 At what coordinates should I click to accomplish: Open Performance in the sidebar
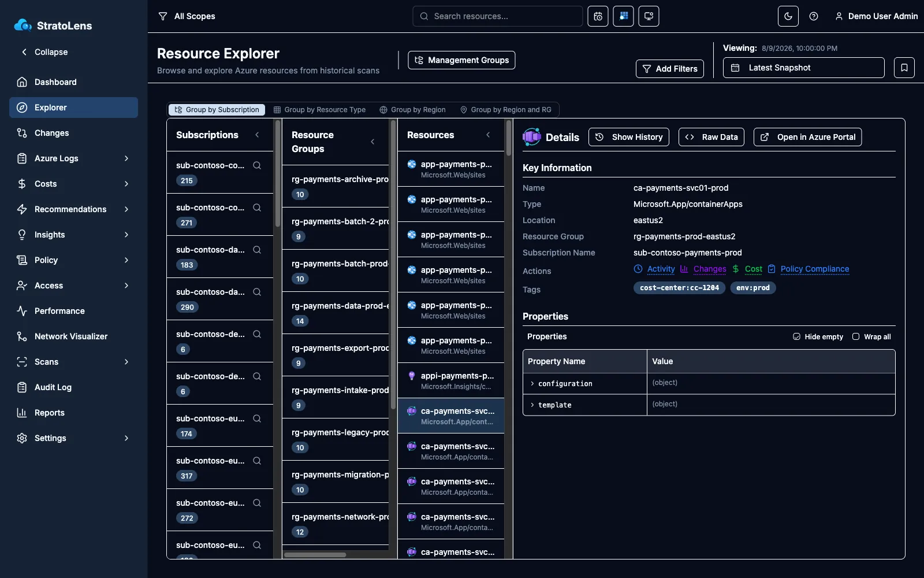[x=73, y=311]
